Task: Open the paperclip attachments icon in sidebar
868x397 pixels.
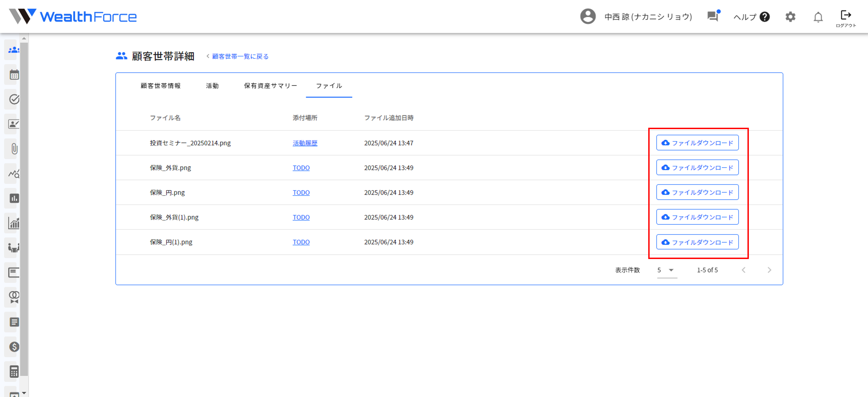Action: click(13, 149)
